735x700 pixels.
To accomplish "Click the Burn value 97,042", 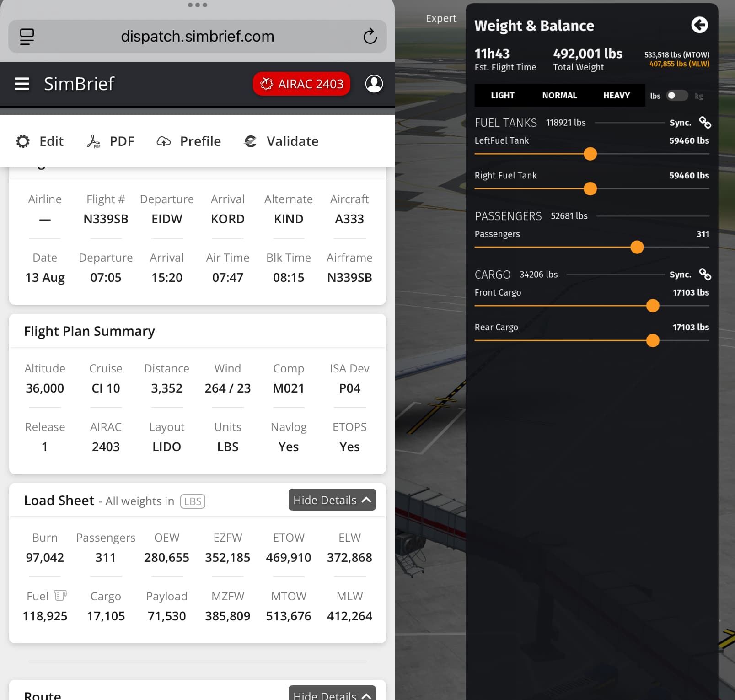I will tap(45, 557).
